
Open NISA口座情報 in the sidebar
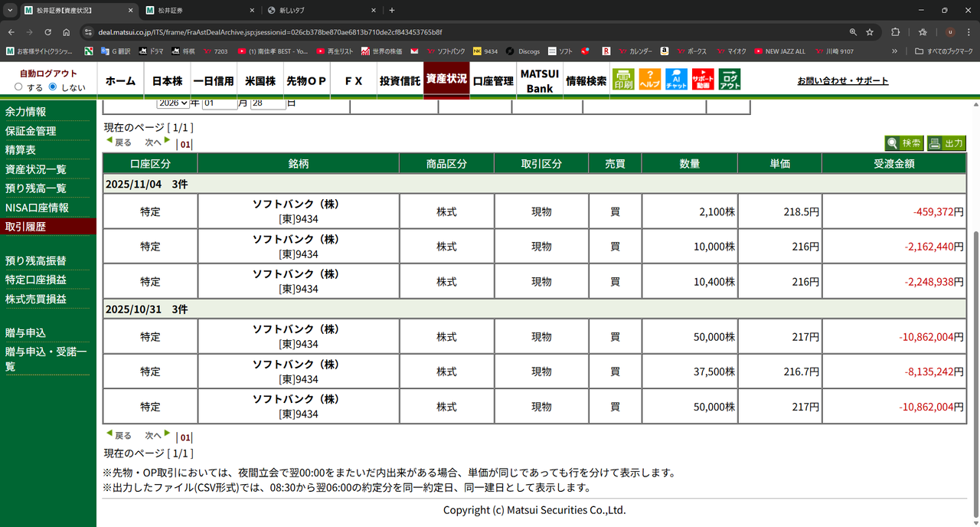(37, 208)
